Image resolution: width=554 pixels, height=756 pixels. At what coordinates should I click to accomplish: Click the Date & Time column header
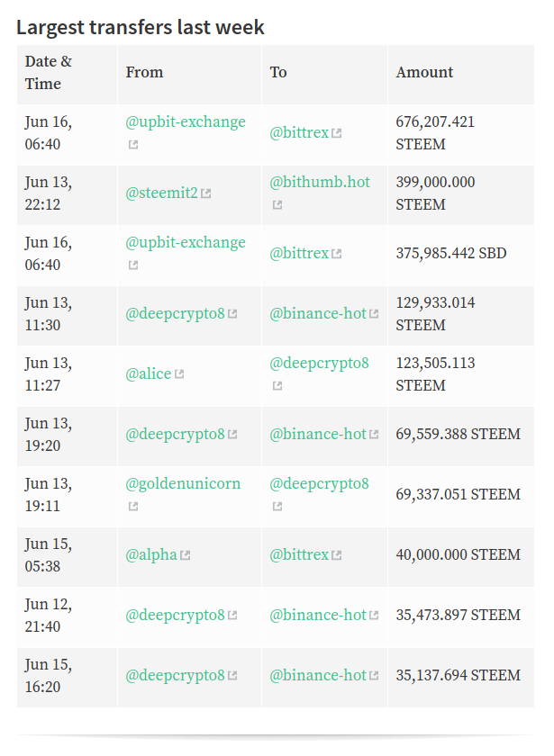(49, 72)
